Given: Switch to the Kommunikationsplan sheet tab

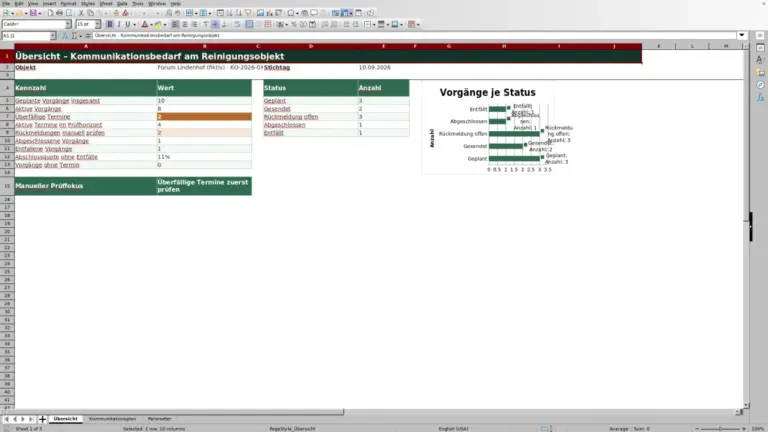Looking at the screenshot, I should (x=112, y=419).
